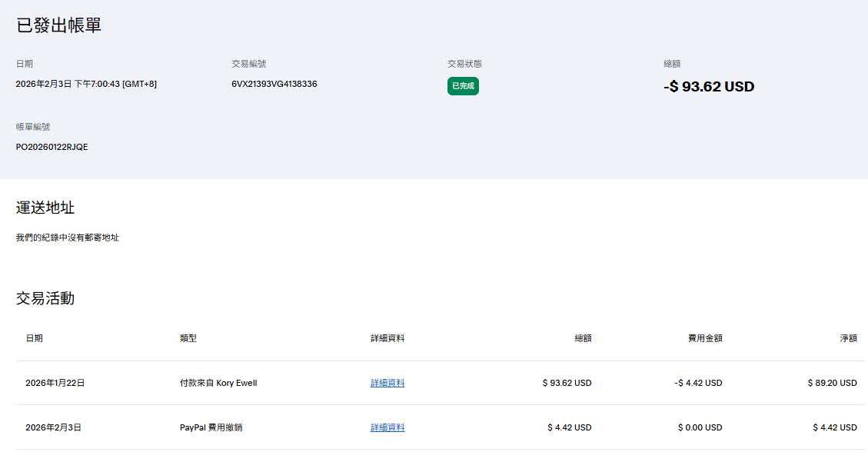The image size is (868, 452).
Task: Click transaction ID 6VX21393VG4138336
Action: pyautogui.click(x=274, y=84)
